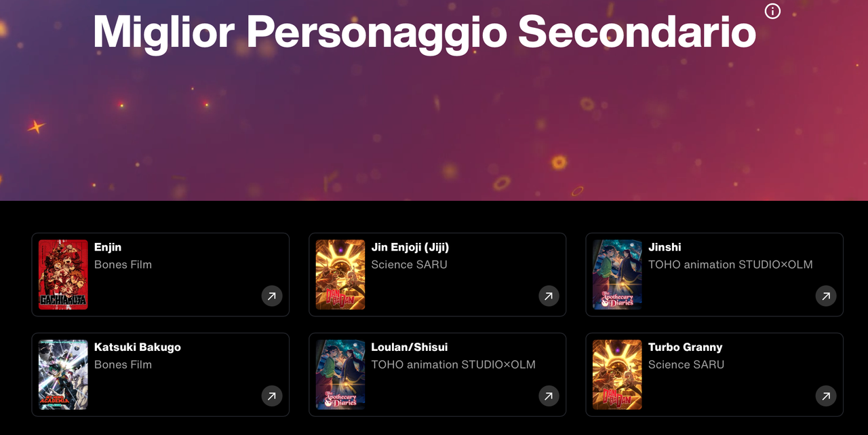Click the Enjin nominee name
The height and width of the screenshot is (435, 868).
(108, 247)
